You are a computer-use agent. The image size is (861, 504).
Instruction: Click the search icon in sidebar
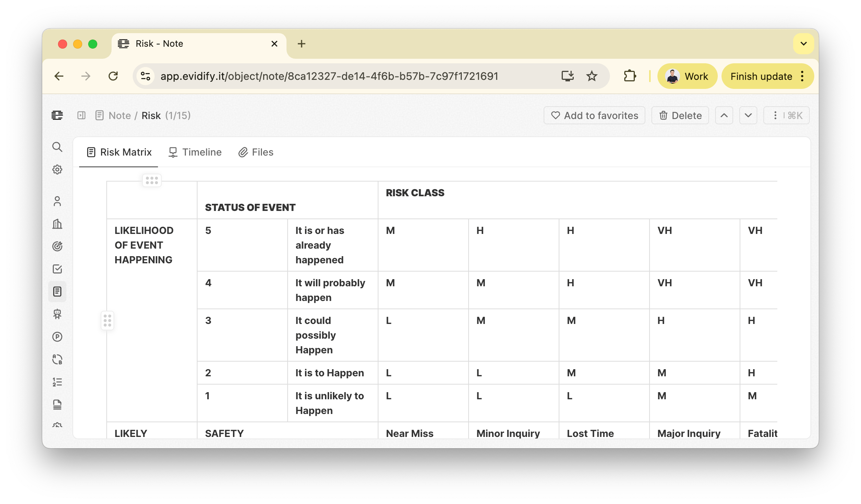[57, 147]
